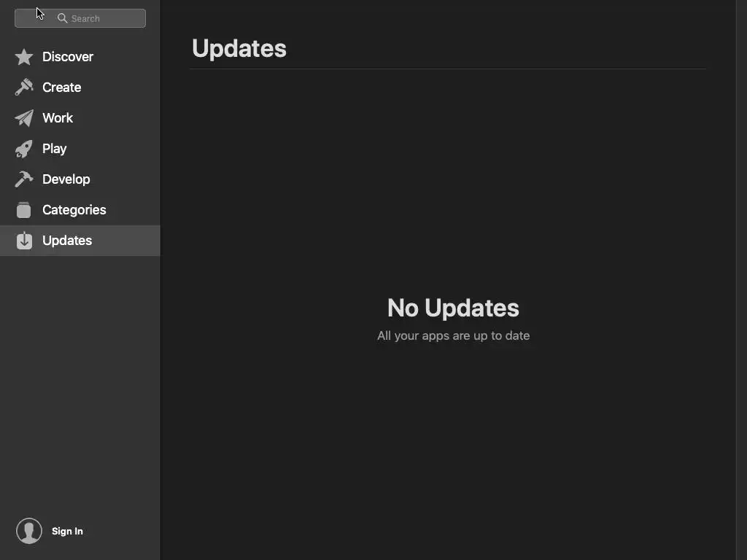Click the Work paper plane icon
This screenshot has width=747, height=560.
tap(24, 118)
